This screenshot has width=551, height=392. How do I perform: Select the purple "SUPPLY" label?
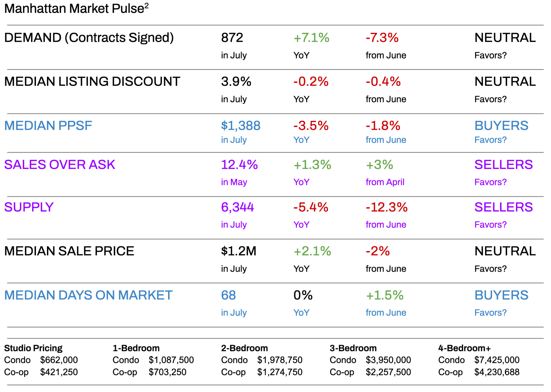click(x=29, y=207)
